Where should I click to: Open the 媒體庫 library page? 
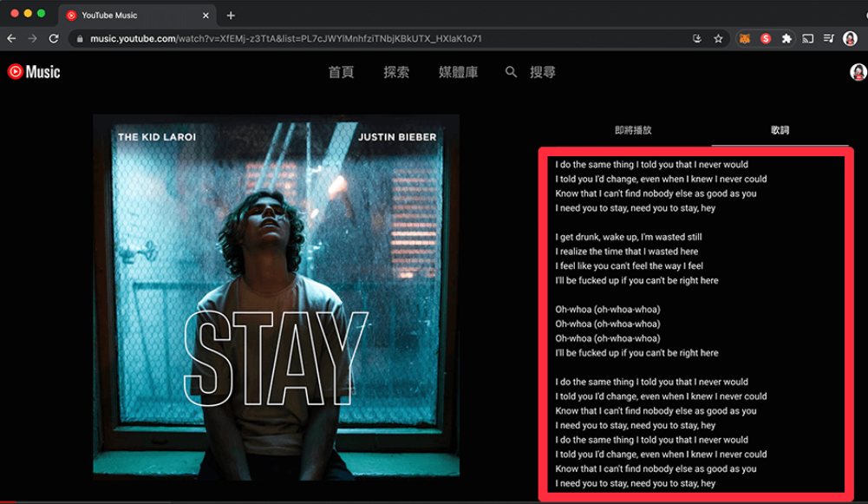tap(459, 72)
